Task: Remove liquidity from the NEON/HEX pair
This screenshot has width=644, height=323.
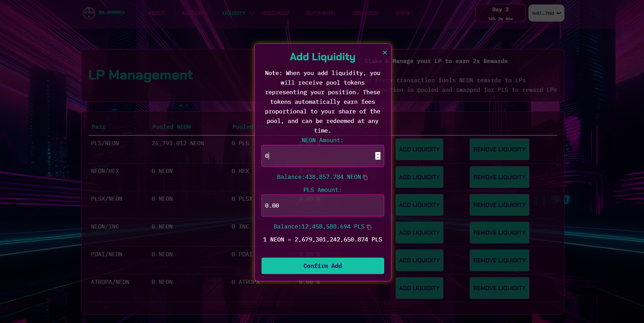Action: click(499, 177)
